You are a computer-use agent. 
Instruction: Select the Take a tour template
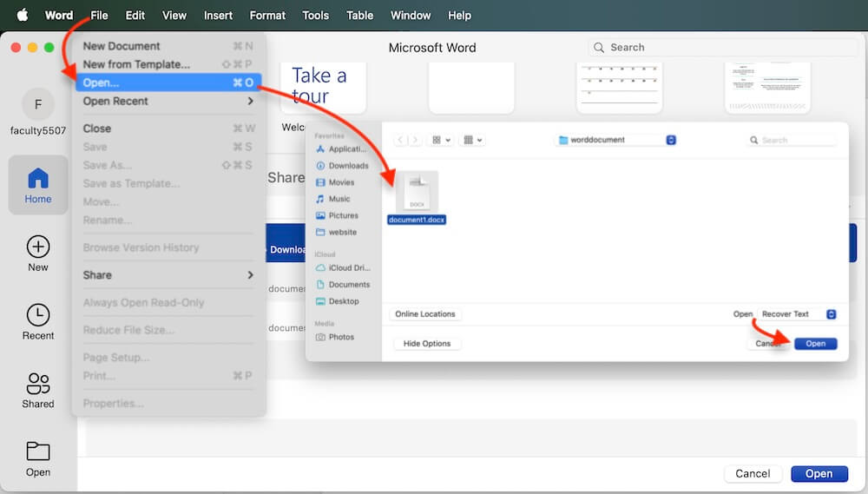tap(323, 88)
